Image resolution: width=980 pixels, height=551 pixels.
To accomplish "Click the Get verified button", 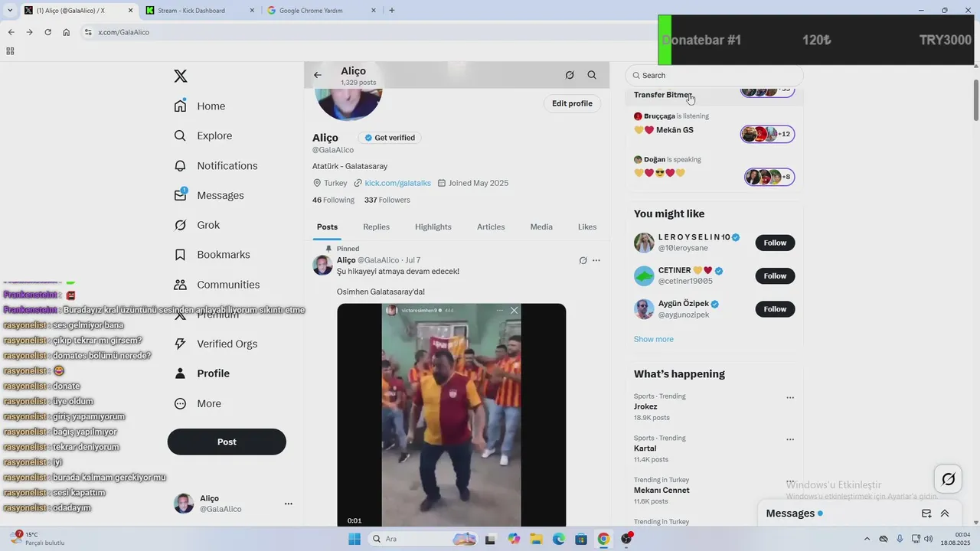I will click(x=390, y=138).
